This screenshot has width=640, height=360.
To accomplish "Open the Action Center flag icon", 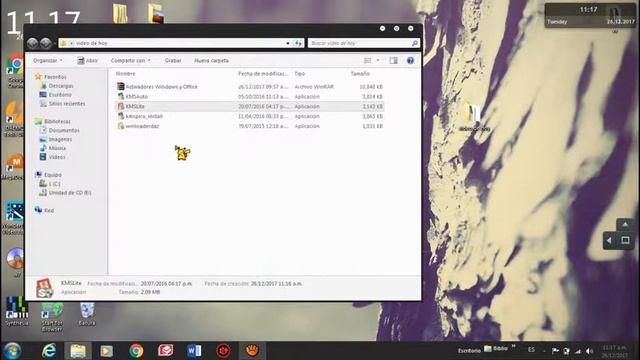I will coord(555,351).
